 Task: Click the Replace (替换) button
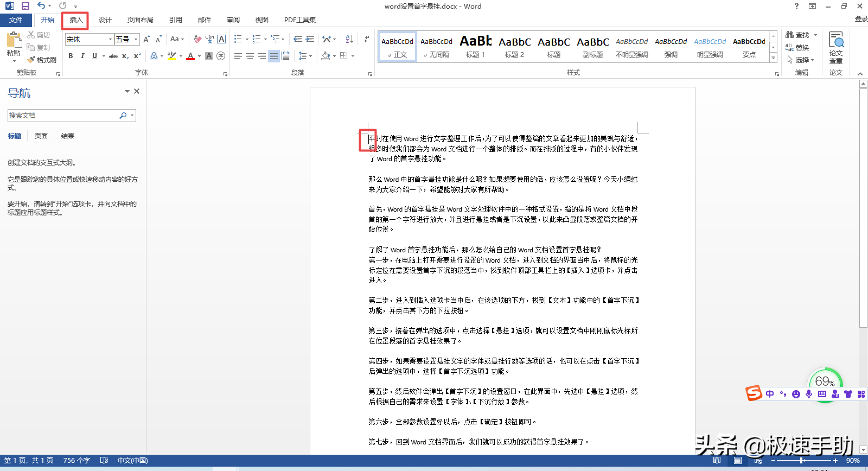click(797, 48)
